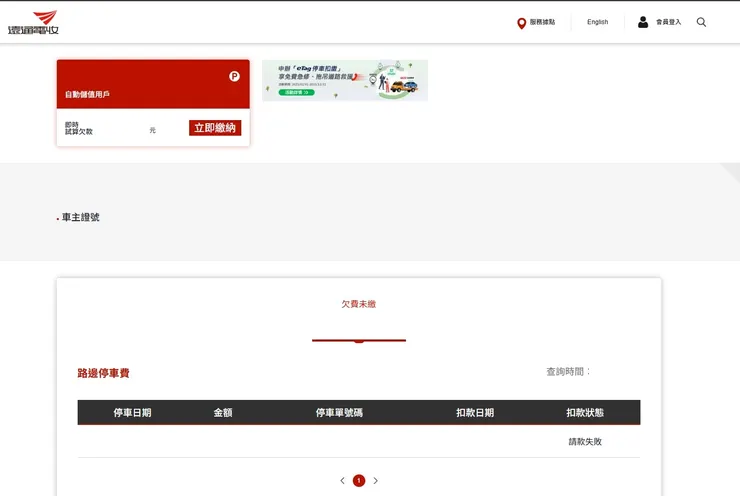This screenshot has width=740, height=496.
Task: Select the 欠費未繳 tab
Action: (x=359, y=304)
